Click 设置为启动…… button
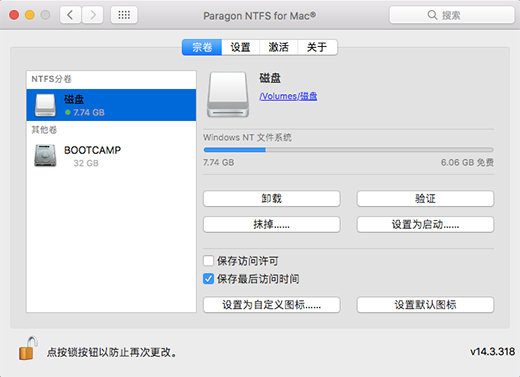The height and width of the screenshot is (377, 520). click(425, 225)
